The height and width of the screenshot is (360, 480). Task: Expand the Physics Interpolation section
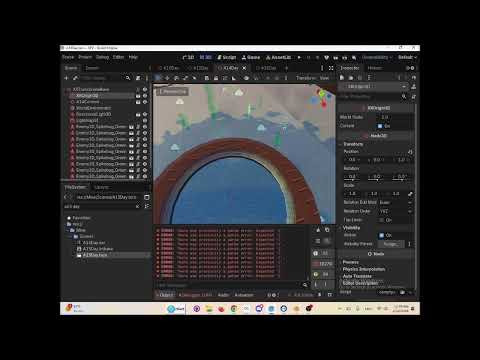coord(363,269)
